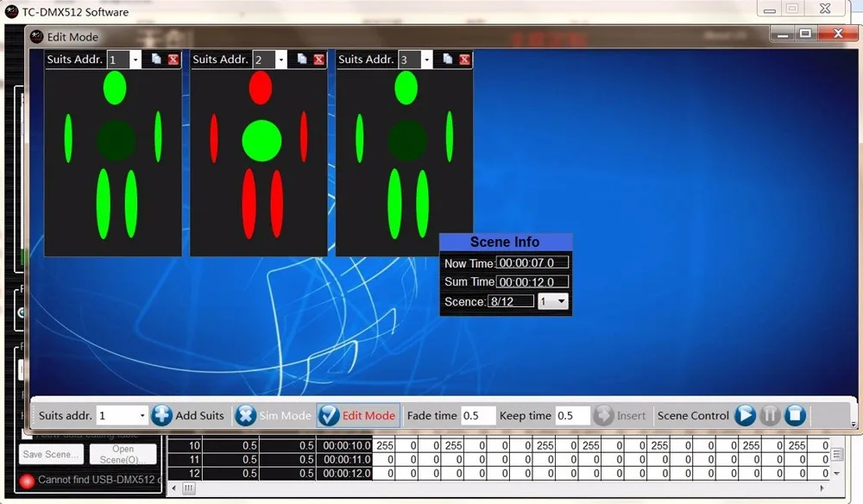The image size is (863, 504).
Task: Copy suit 1 using its copy icon
Action: click(156, 59)
